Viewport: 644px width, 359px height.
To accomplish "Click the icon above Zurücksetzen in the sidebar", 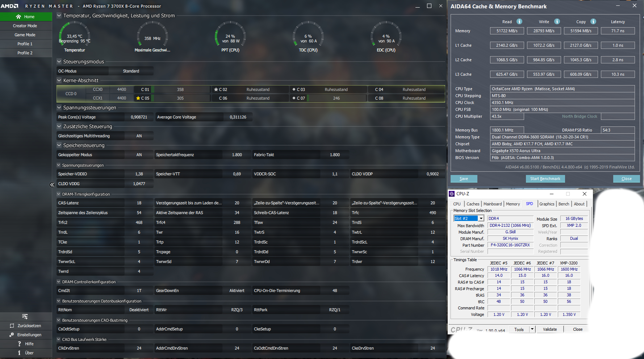I will (25, 317).
